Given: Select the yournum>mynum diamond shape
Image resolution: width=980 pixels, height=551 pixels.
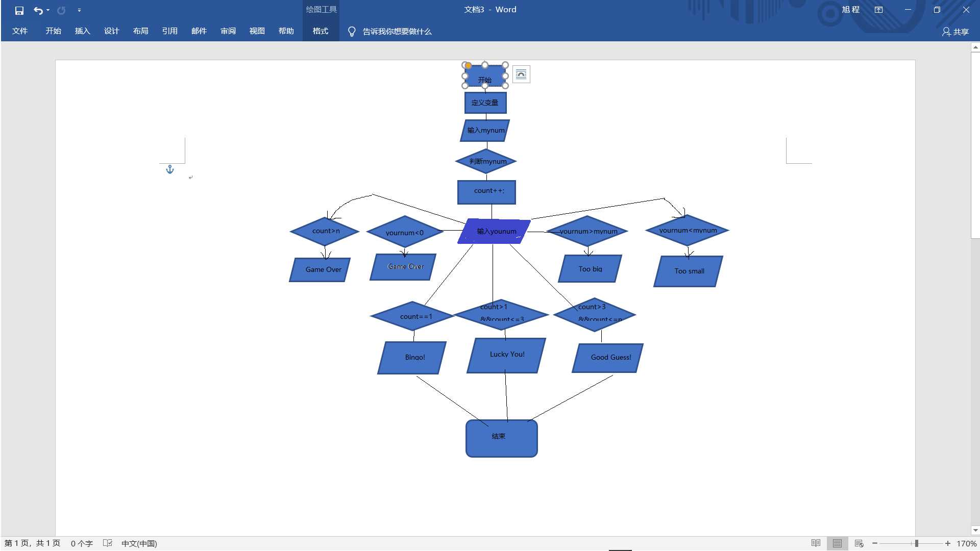Looking at the screenshot, I should tap(587, 231).
